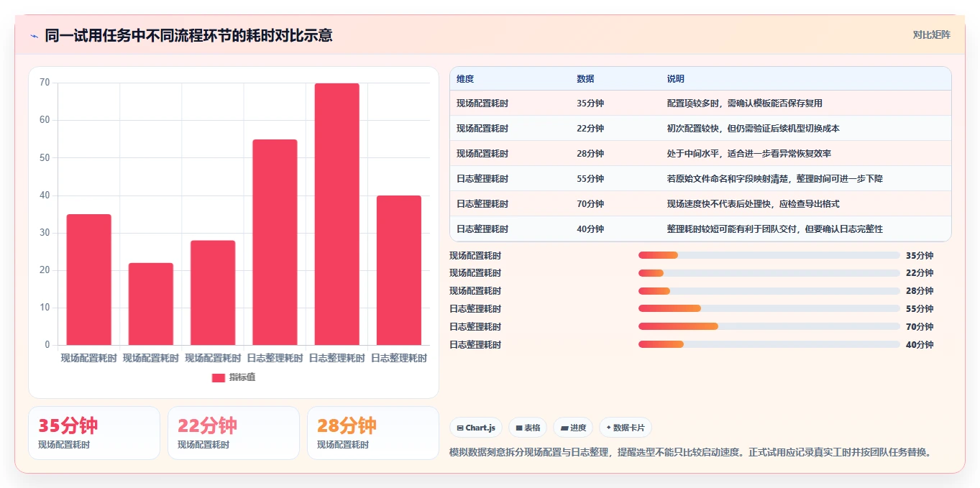The image size is (980, 488).
Task: Select the 进度 tag
Action: (573, 428)
